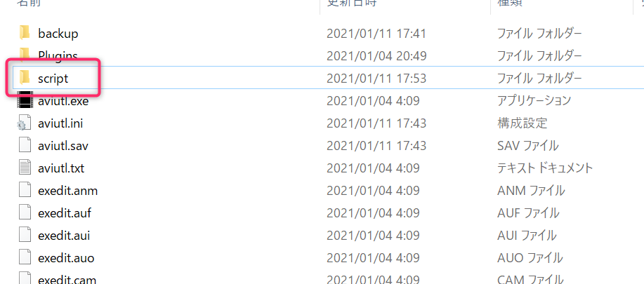Select the aviutl.ini gear settings icon

pos(24,123)
